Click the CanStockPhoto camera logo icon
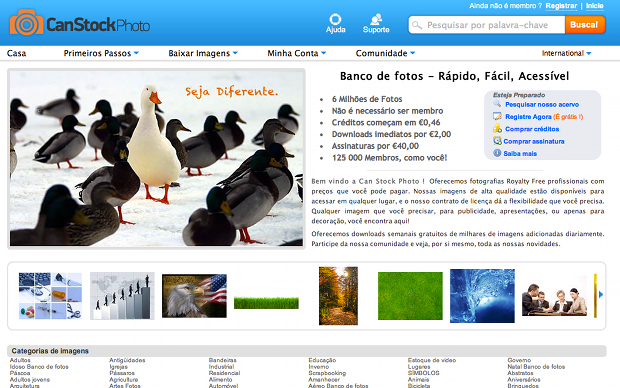The width and height of the screenshot is (620, 388). coord(26,23)
